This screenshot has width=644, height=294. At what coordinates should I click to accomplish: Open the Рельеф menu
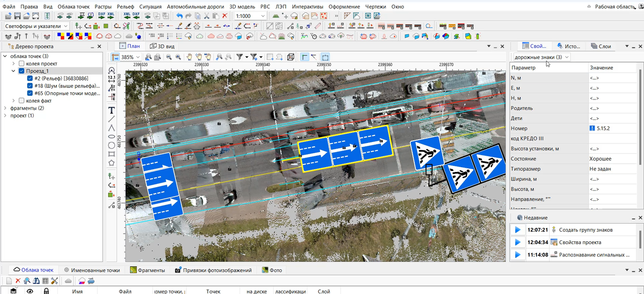click(125, 6)
